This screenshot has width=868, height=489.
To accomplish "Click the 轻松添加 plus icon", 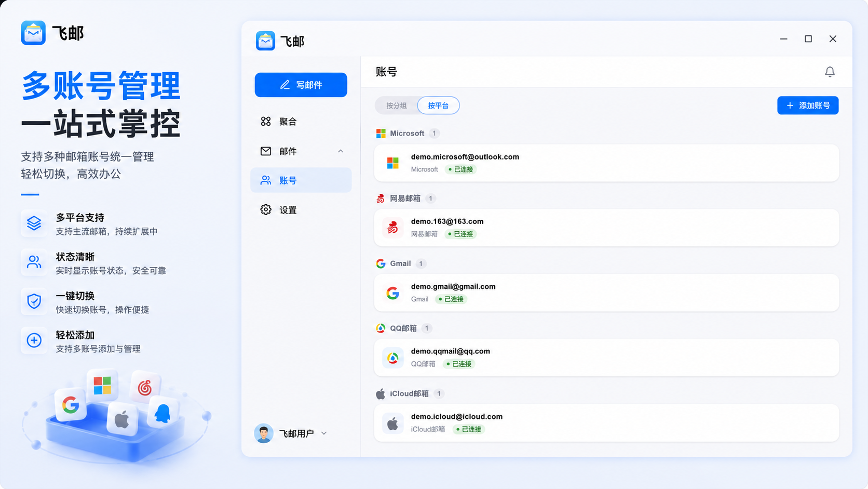I will [34, 340].
